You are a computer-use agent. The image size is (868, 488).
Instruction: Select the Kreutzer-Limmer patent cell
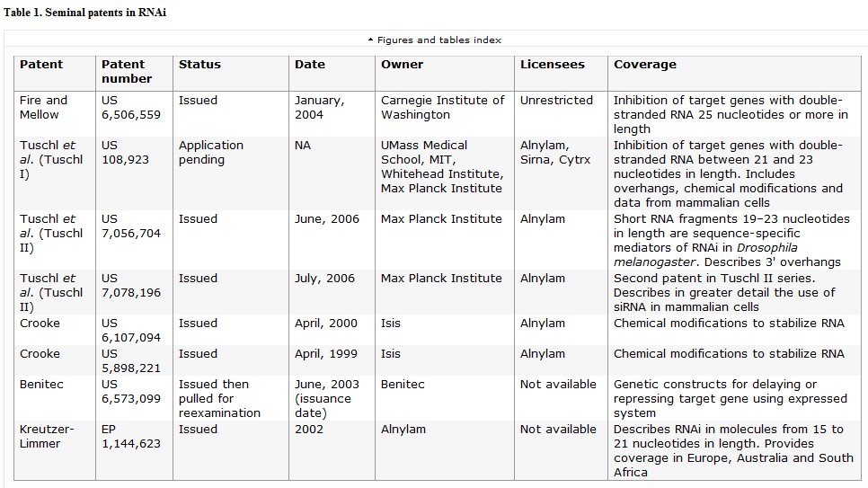click(x=47, y=436)
